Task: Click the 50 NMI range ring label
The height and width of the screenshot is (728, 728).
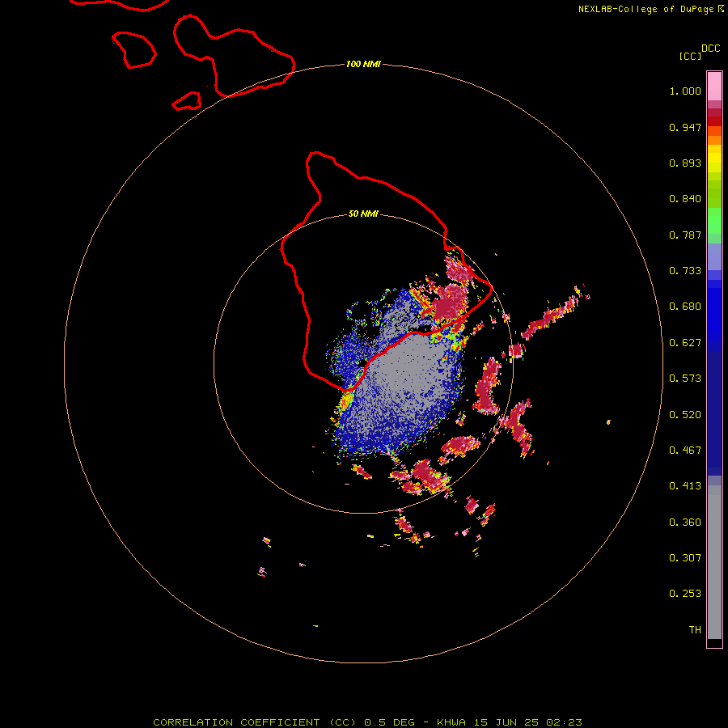Action: pyautogui.click(x=363, y=214)
